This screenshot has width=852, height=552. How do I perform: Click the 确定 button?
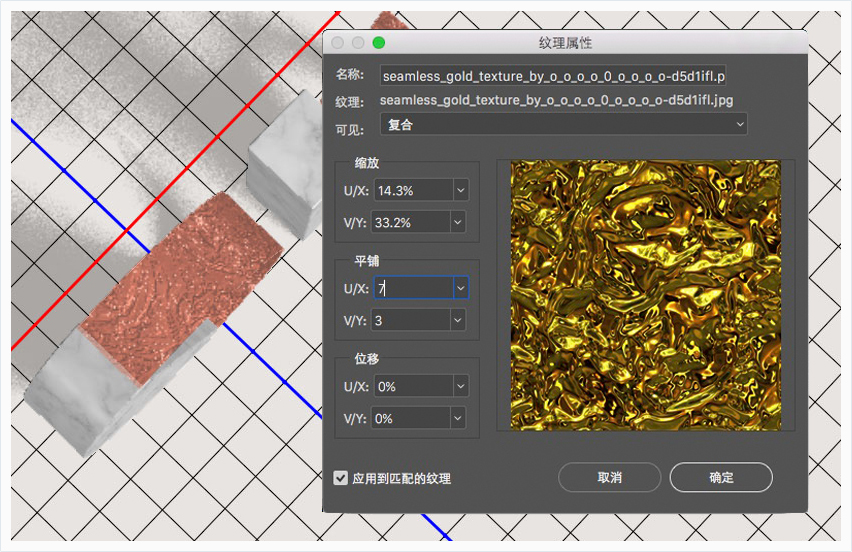[721, 478]
